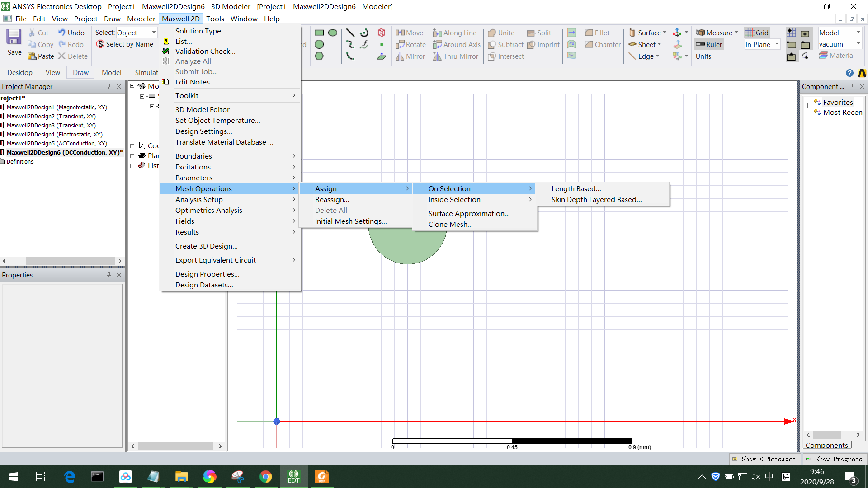Choose Length Based mesh option
The width and height of the screenshot is (868, 488).
pyautogui.click(x=576, y=188)
